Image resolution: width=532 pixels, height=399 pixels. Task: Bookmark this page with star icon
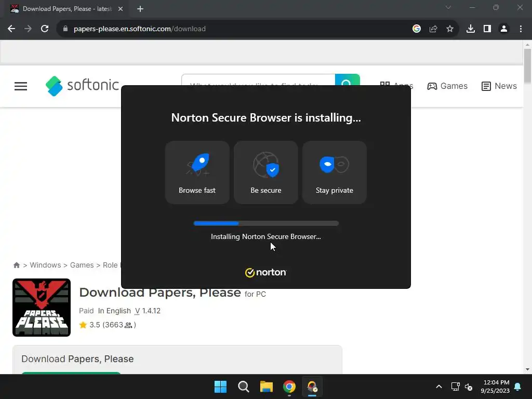pos(449,29)
